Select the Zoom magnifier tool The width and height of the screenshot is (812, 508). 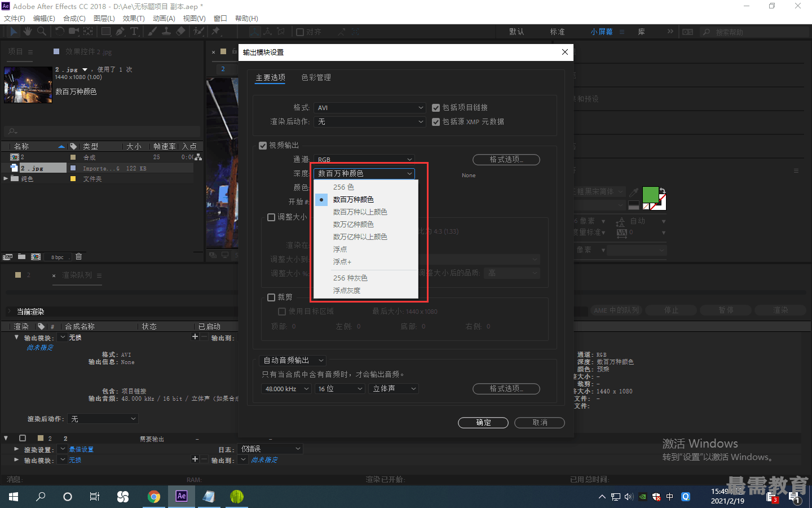(41, 32)
